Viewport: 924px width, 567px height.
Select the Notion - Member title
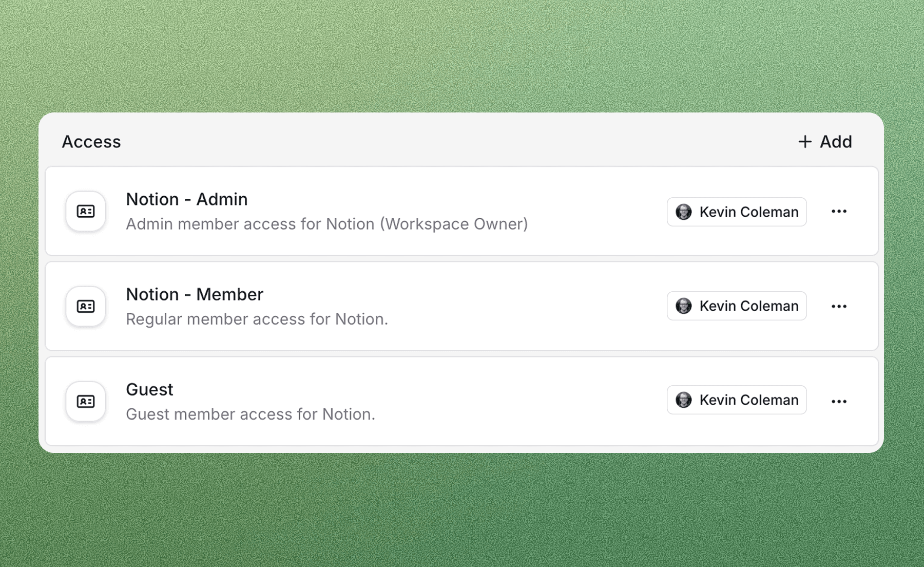pos(195,294)
